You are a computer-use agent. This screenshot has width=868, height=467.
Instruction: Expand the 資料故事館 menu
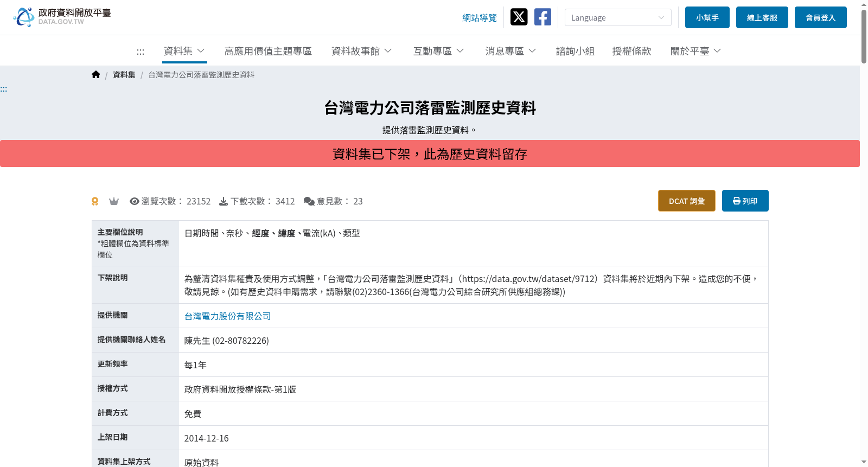[x=361, y=51]
